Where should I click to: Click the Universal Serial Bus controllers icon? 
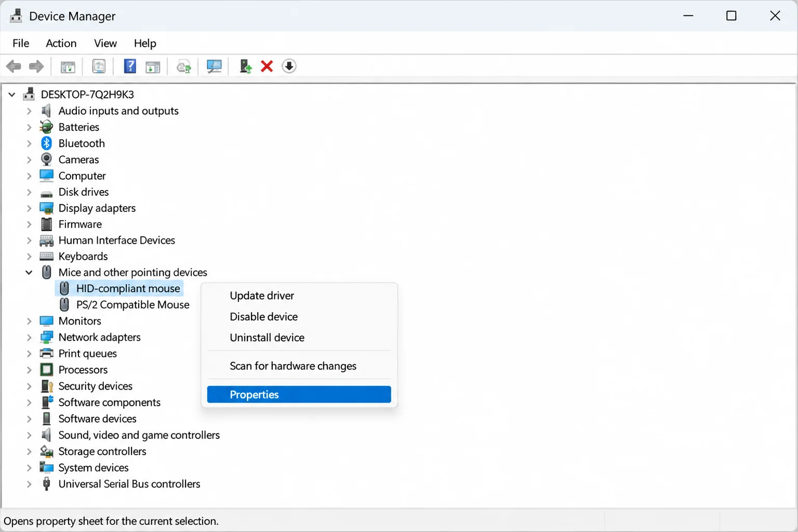pos(46,484)
